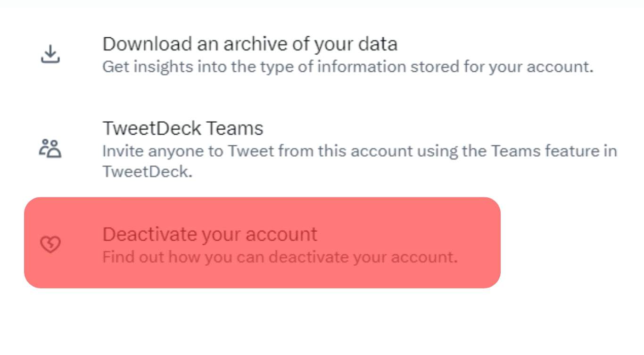This screenshot has width=644, height=355.
Task: Select the "Deactivate your account" heading
Action: click(210, 234)
